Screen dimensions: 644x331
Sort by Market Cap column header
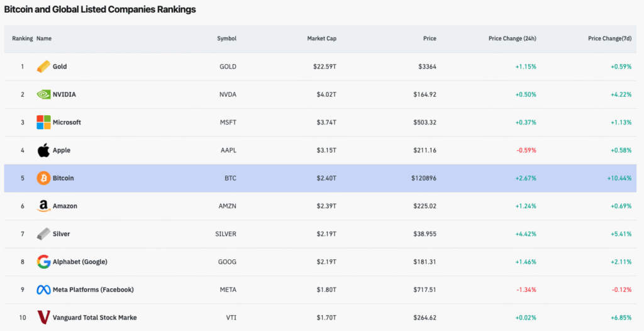click(321, 38)
